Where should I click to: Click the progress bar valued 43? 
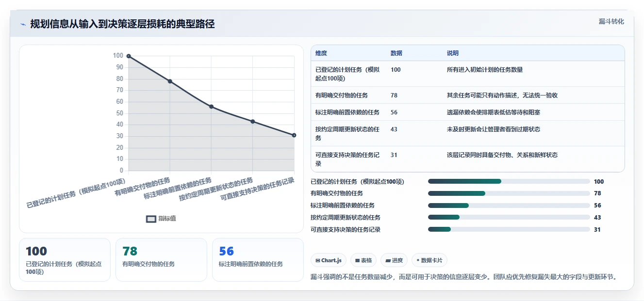[509, 218]
